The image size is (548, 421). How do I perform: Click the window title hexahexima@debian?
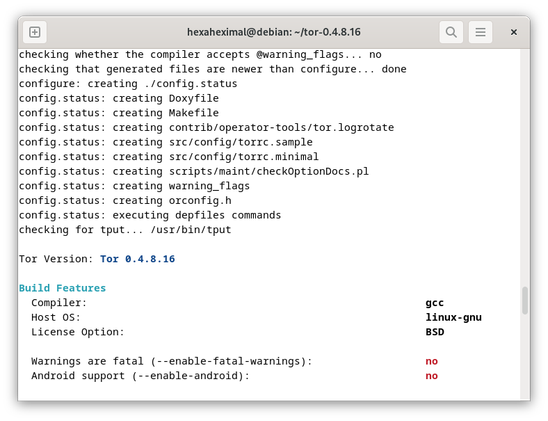click(274, 32)
